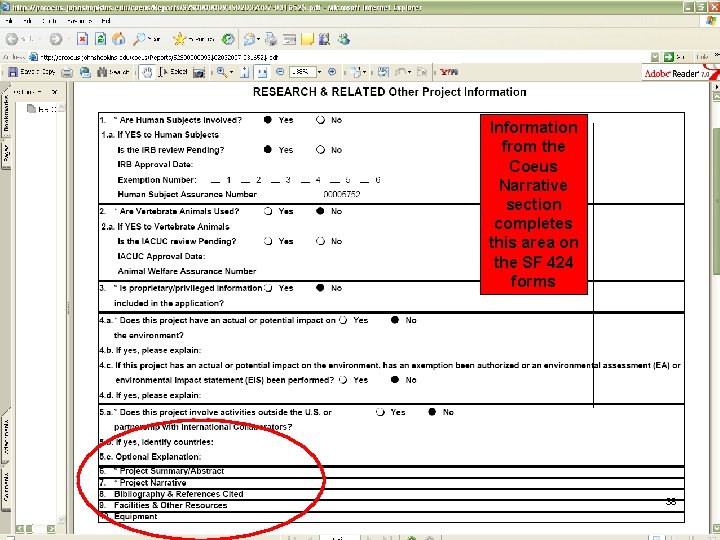The image size is (720, 540).
Task: Open the IE Mail button dropdown arrow
Action: pyautogui.click(x=258, y=39)
